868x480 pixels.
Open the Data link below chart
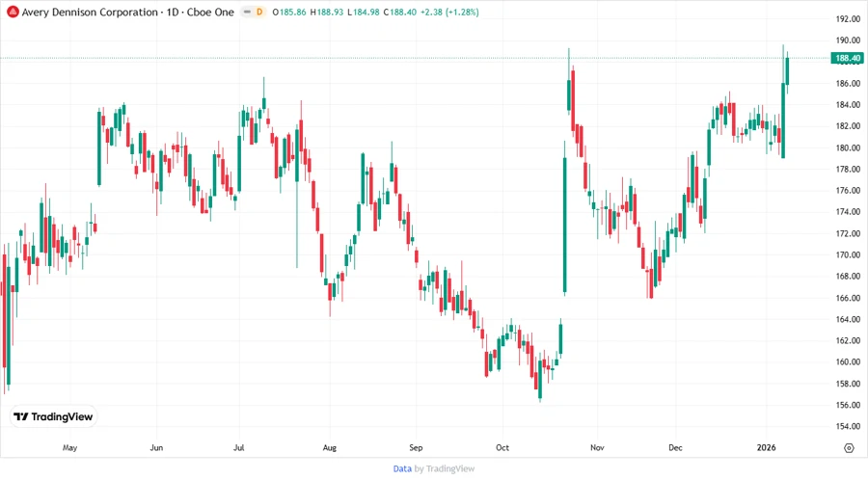[402, 468]
